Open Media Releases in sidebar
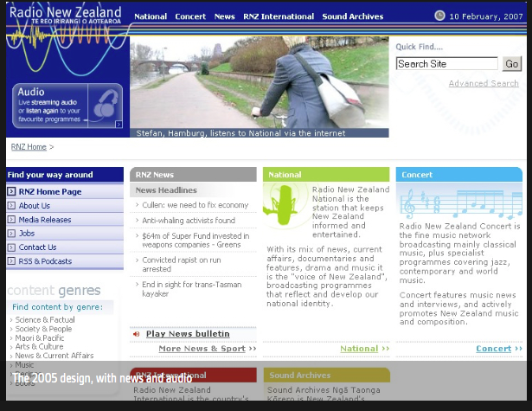The image size is (532, 411). (45, 220)
